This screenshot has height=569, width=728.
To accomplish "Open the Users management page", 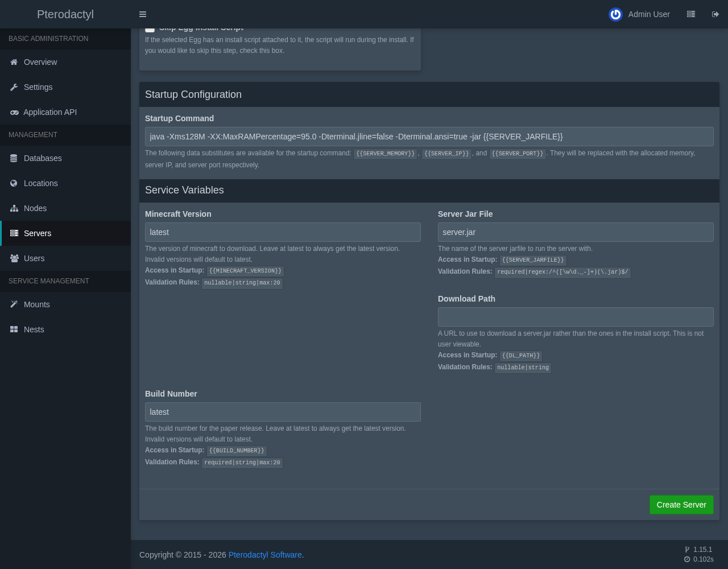I will tap(65, 258).
